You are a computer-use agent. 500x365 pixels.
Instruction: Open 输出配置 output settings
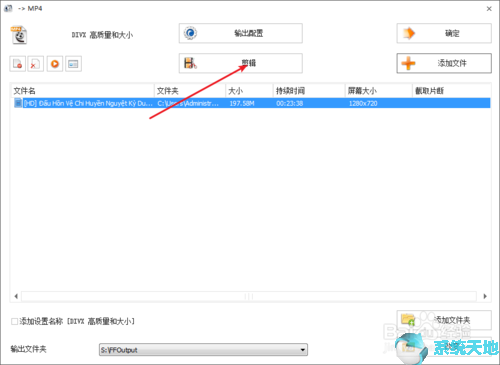pos(241,33)
